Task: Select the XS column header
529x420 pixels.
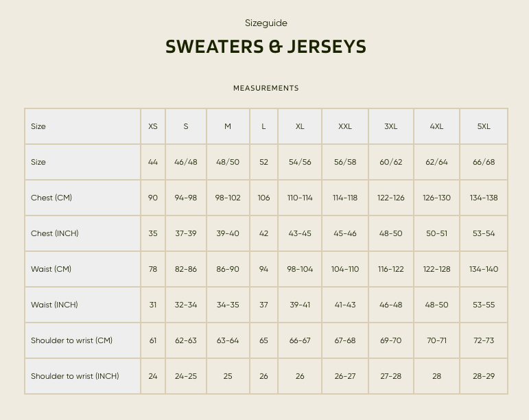Action: click(x=153, y=126)
